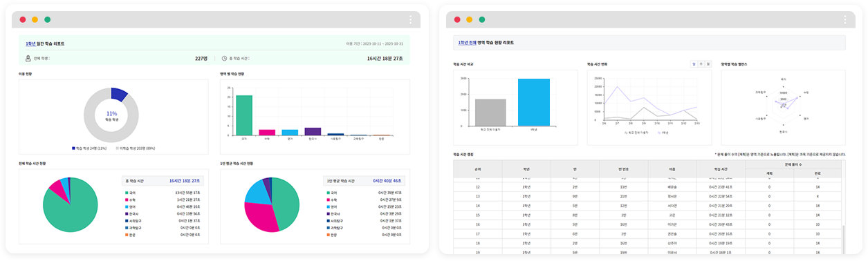Image resolution: width=868 pixels, height=261 pixels.
Task: Click the yellow dot in the right window title bar
Action: [x=469, y=20]
